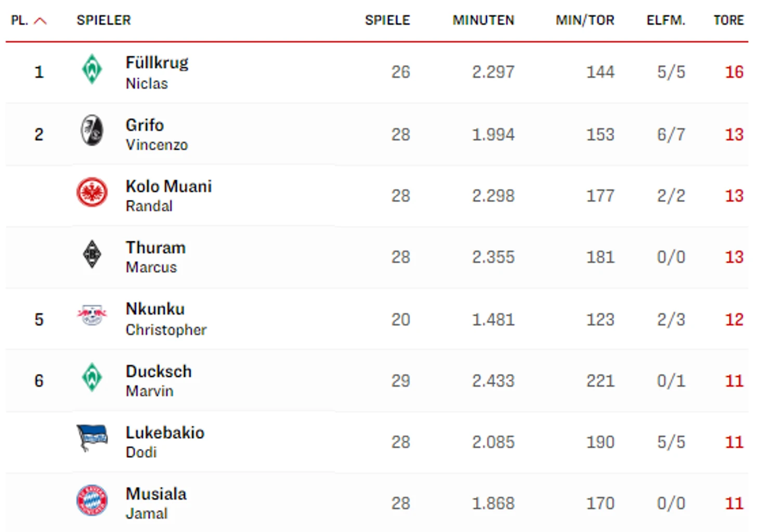Click SPIELER column header
759x532 pixels.
[104, 20]
